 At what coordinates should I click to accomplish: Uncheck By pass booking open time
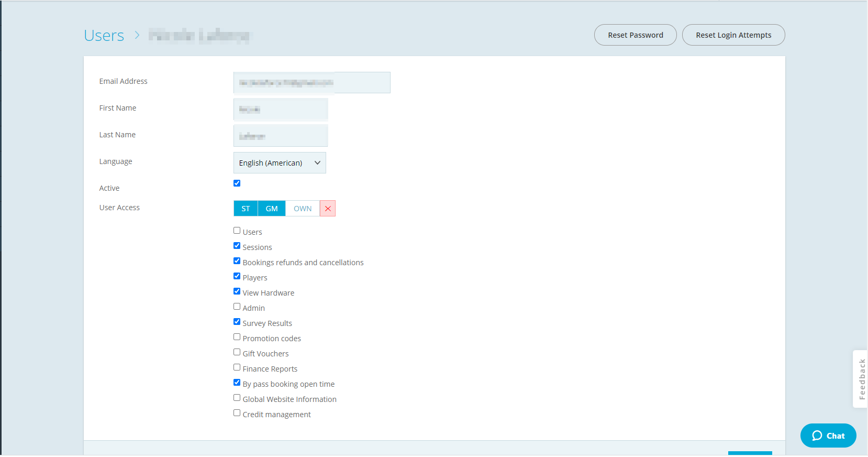pyautogui.click(x=237, y=383)
